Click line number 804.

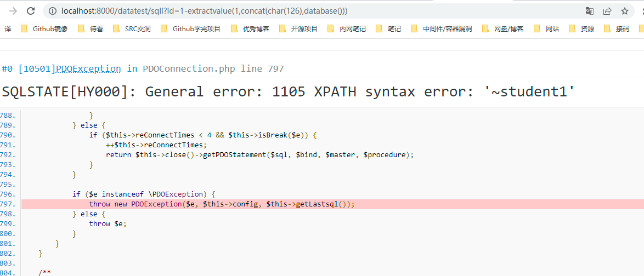pos(8,273)
